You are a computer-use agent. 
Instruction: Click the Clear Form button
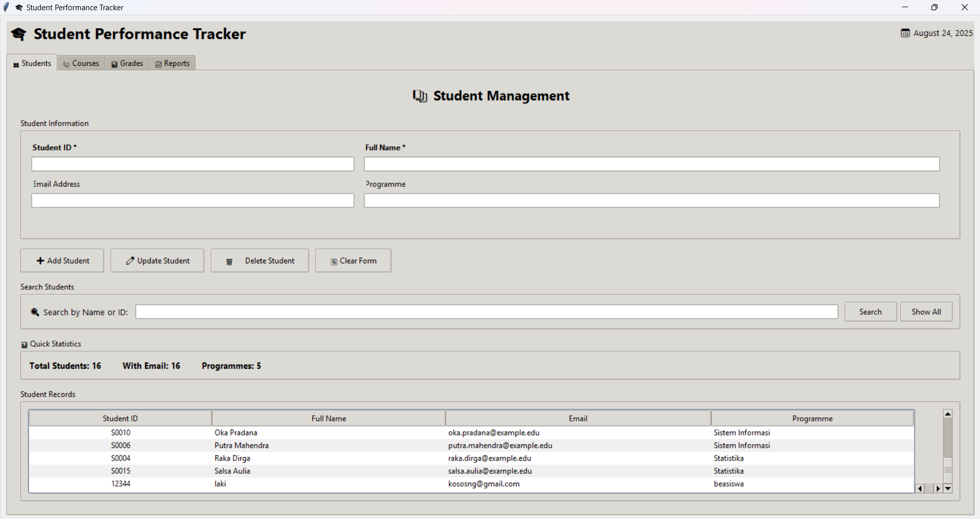pos(353,260)
